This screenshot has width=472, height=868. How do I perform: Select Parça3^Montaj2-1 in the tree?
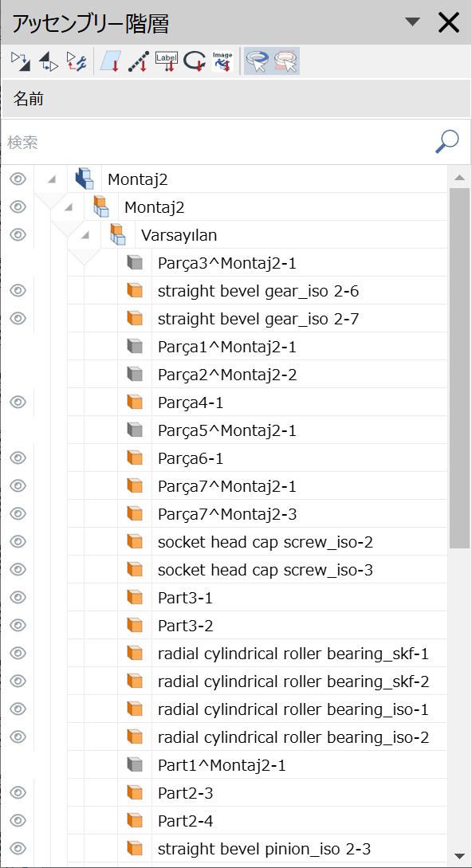[227, 262]
